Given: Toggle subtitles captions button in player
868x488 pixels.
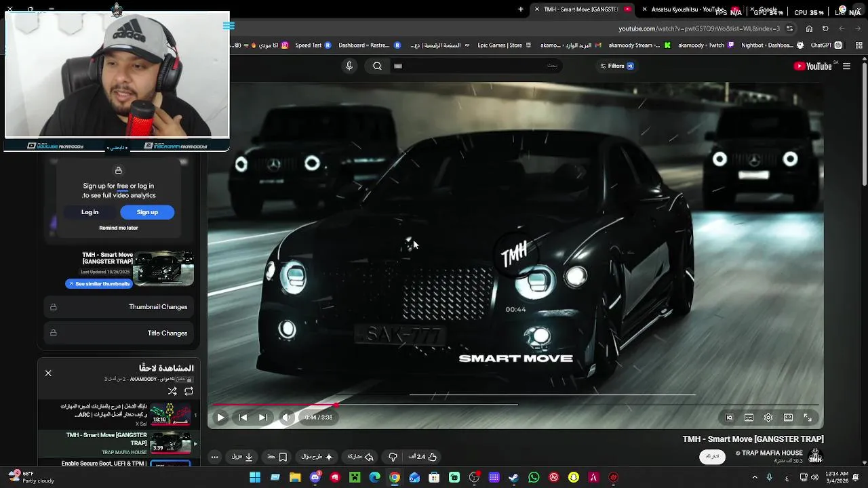Looking at the screenshot, I should tap(749, 418).
